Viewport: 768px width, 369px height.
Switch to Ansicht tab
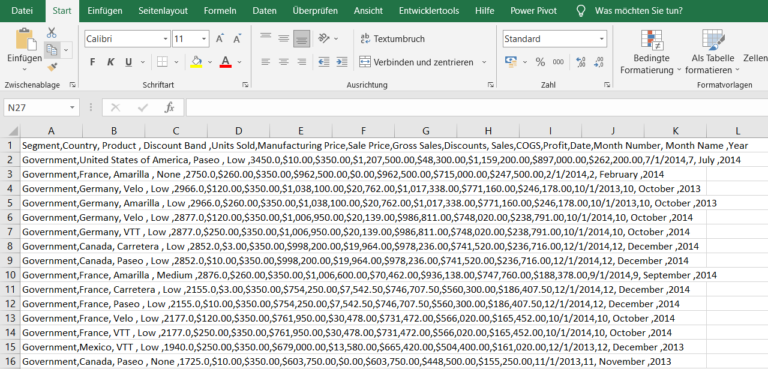(x=368, y=11)
